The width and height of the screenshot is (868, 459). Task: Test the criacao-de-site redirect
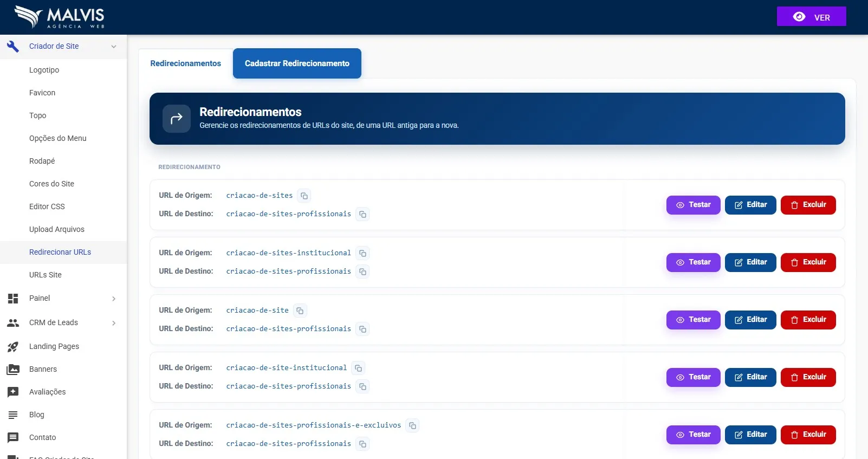(x=693, y=320)
